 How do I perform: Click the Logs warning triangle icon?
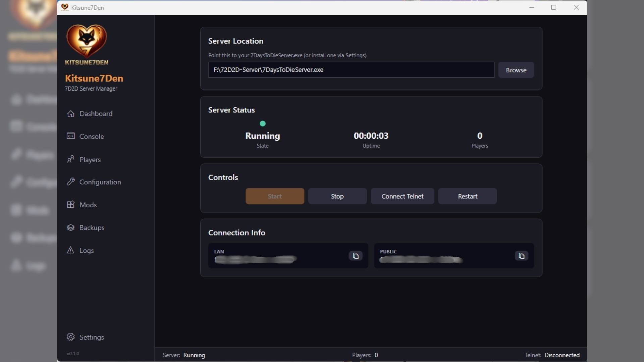point(70,250)
